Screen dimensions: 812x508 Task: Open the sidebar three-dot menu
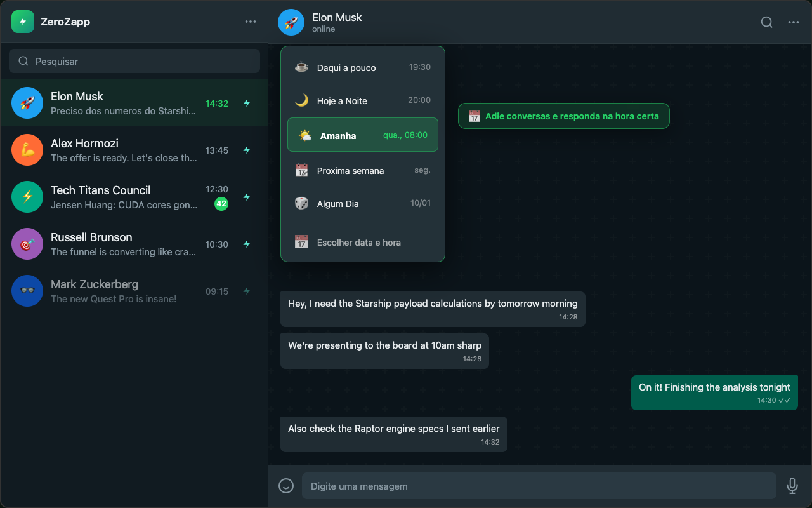pos(251,22)
